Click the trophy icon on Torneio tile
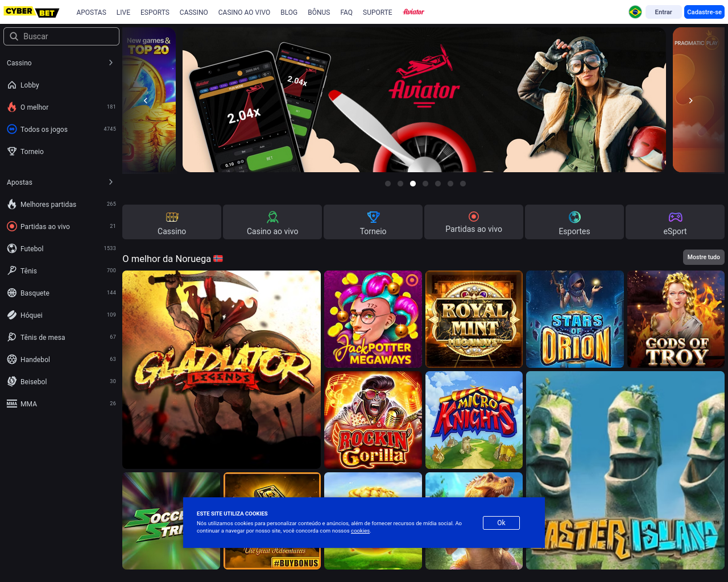The height and width of the screenshot is (582, 728). 373,217
